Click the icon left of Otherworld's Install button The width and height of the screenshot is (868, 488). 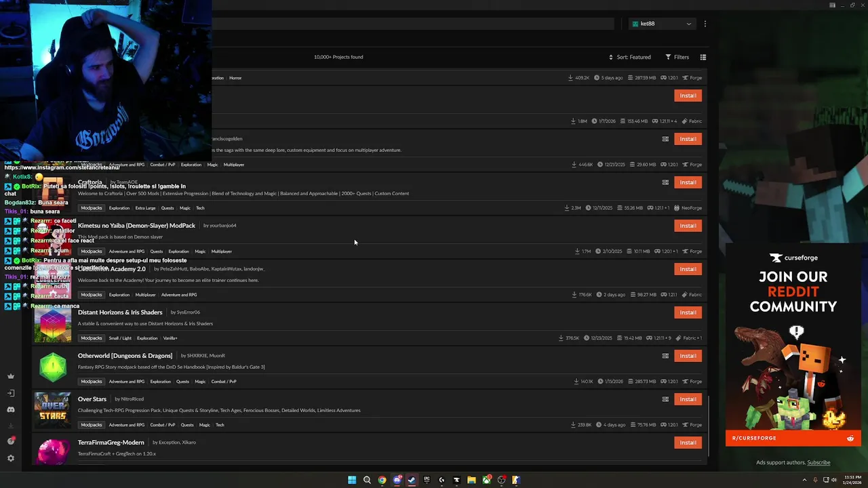[x=665, y=356]
